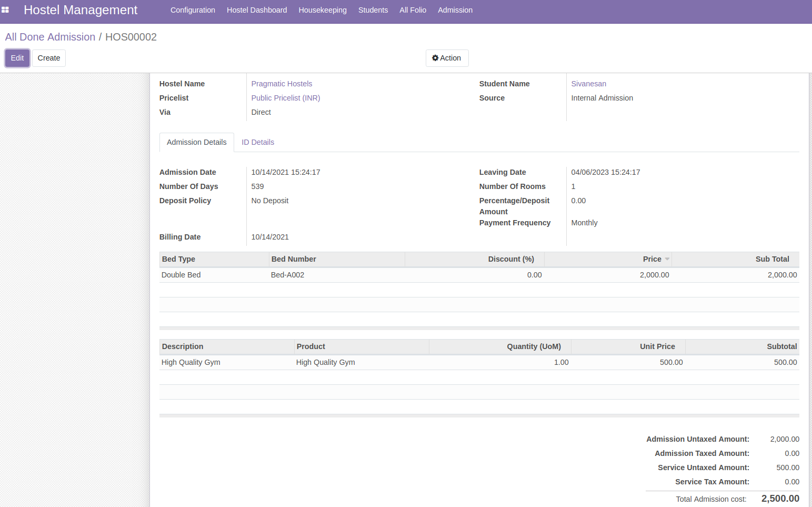Click the Price column sort arrow
The height and width of the screenshot is (507, 812).
pos(667,259)
